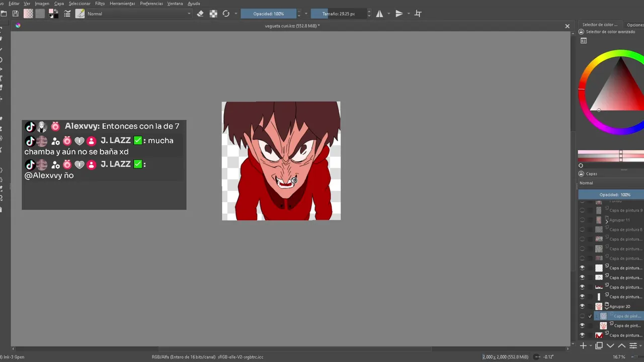
Task: Open the layer blending mode Normal dropdown
Action: 611,183
